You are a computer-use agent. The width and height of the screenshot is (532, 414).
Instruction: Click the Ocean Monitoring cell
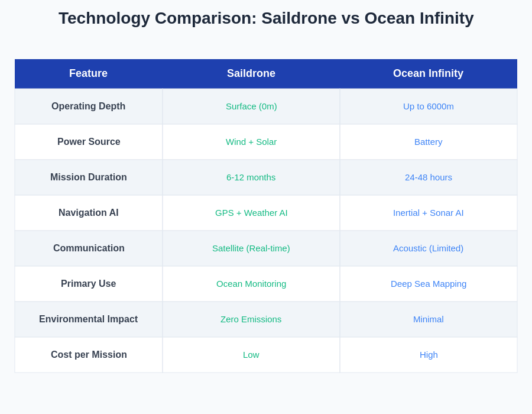[251, 284]
